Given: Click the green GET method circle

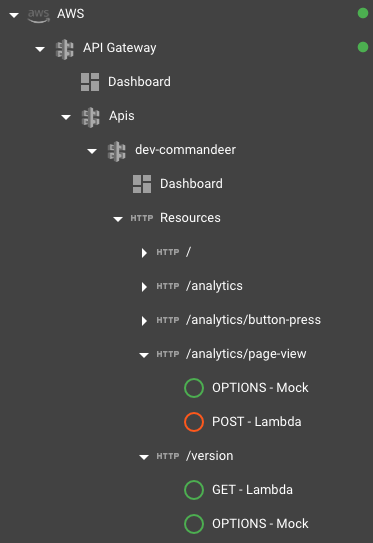Looking at the screenshot, I should coord(194,490).
